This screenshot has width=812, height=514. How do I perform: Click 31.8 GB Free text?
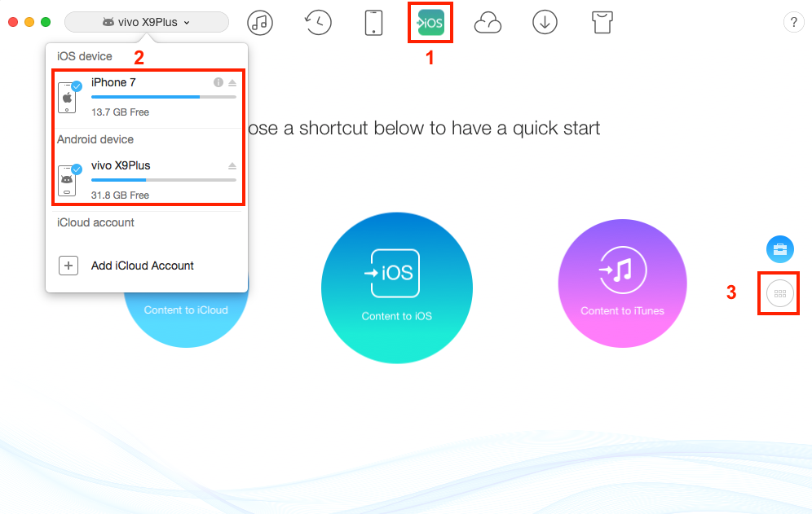(x=120, y=195)
